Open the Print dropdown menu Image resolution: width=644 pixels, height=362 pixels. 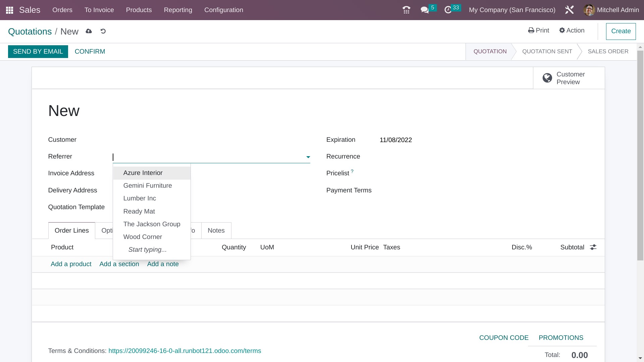click(538, 31)
